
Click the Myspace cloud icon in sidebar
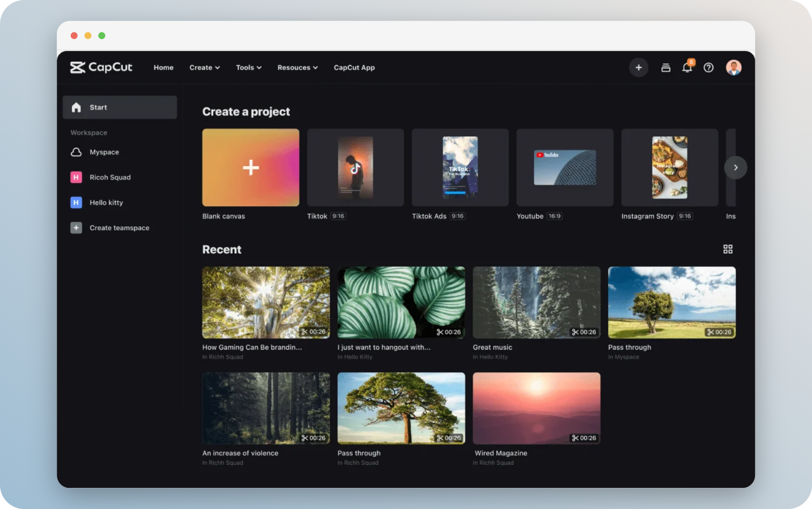[76, 152]
